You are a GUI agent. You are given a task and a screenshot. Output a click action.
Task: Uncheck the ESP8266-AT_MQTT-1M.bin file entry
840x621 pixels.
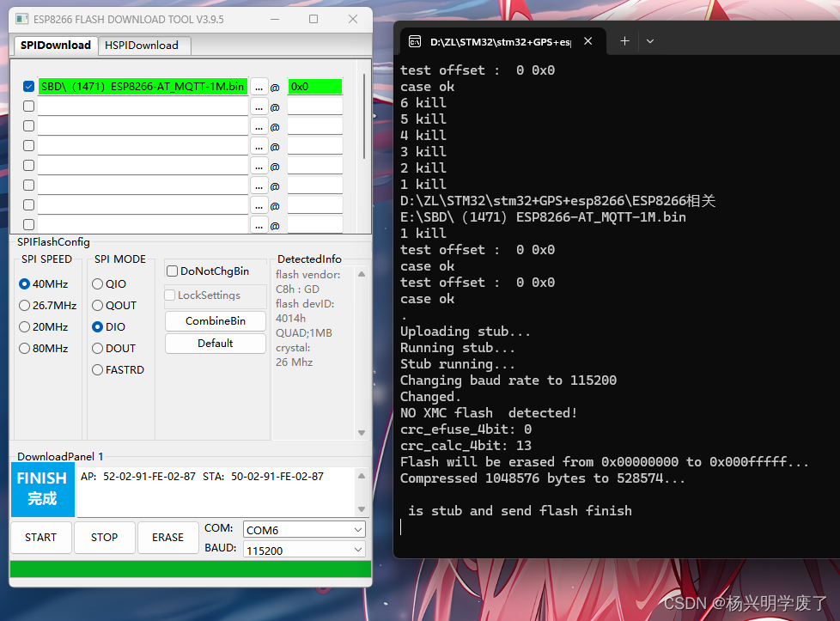click(x=28, y=86)
